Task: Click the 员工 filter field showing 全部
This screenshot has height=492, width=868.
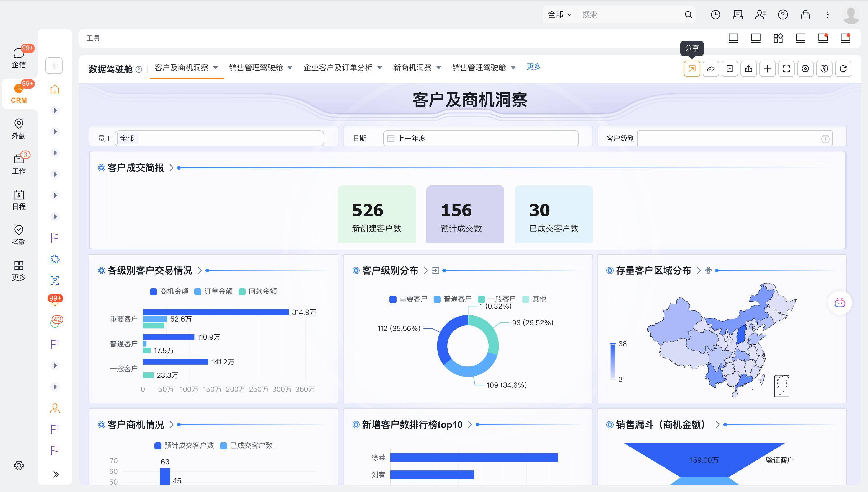Action: pyautogui.click(x=219, y=139)
